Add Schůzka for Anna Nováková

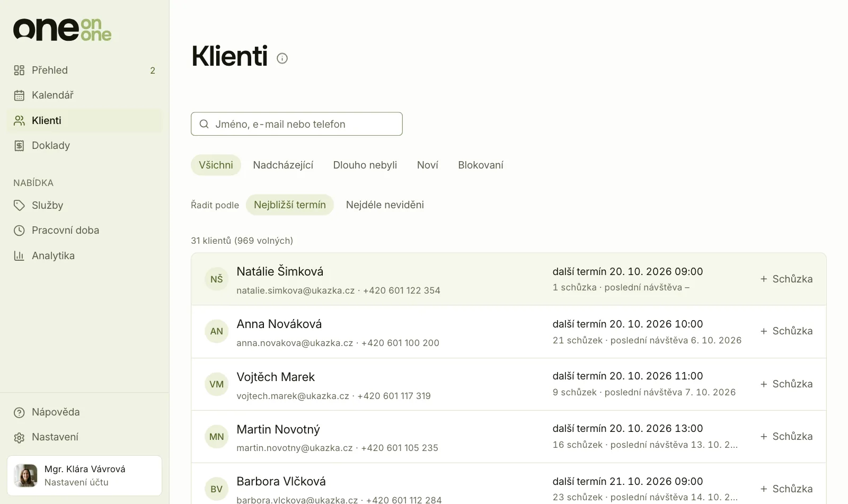(787, 331)
